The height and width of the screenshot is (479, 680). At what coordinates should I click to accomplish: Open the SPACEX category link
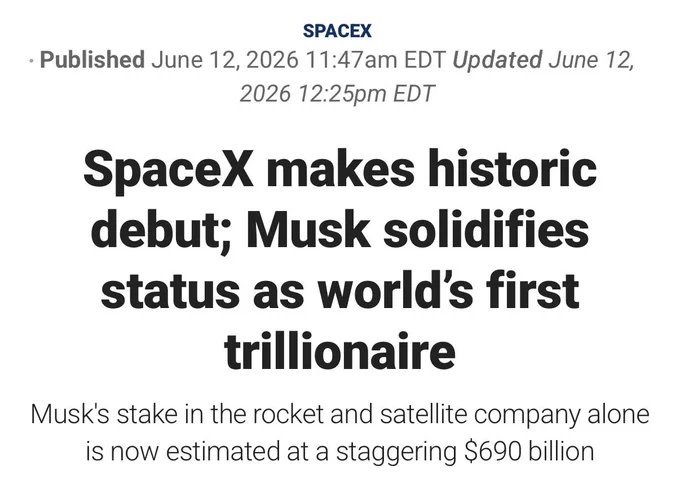point(337,31)
